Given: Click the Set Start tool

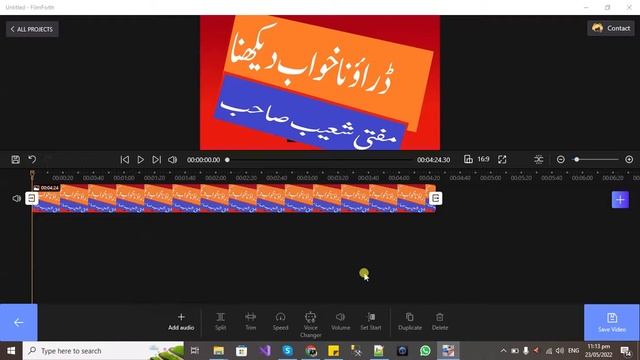Looking at the screenshot, I should click(371, 322).
